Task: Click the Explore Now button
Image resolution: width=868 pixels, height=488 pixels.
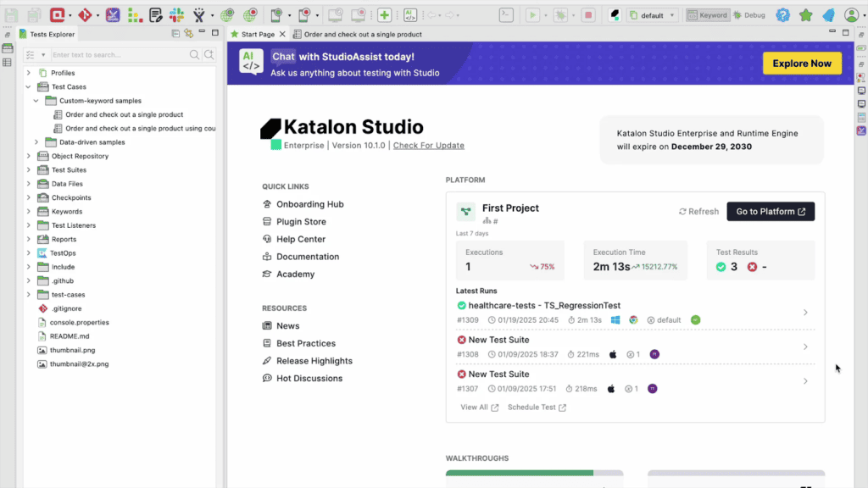Action: pyautogui.click(x=801, y=64)
